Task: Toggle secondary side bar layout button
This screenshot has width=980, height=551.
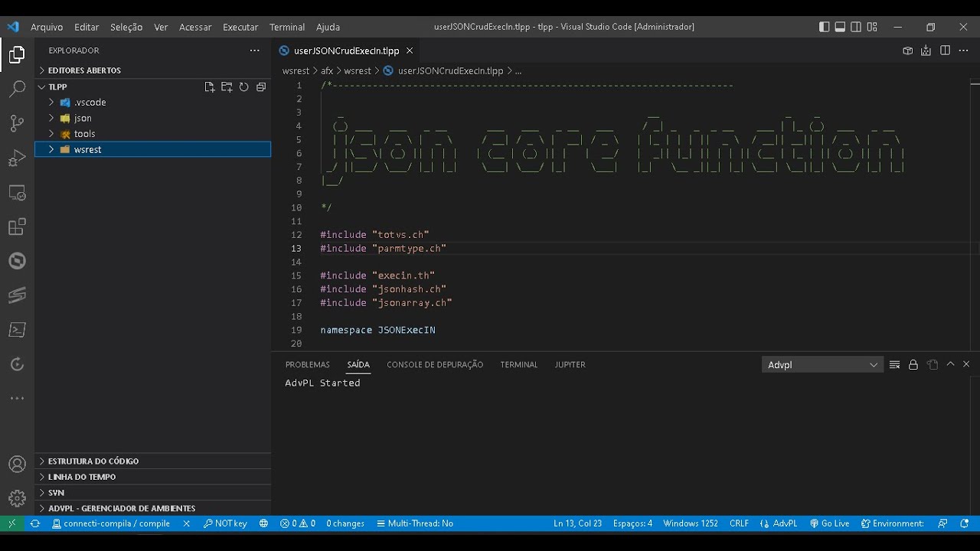Action: coord(856,27)
